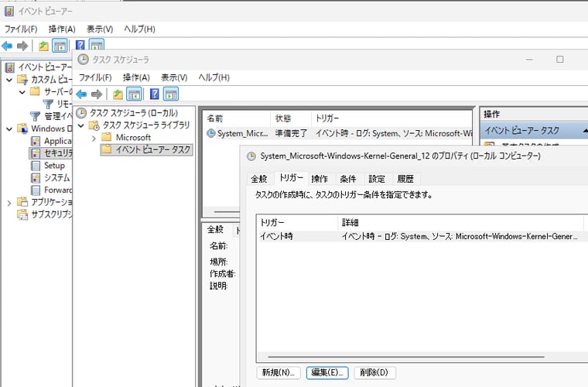
Task: Expand the Microsoft folder node
Action: coord(94,139)
